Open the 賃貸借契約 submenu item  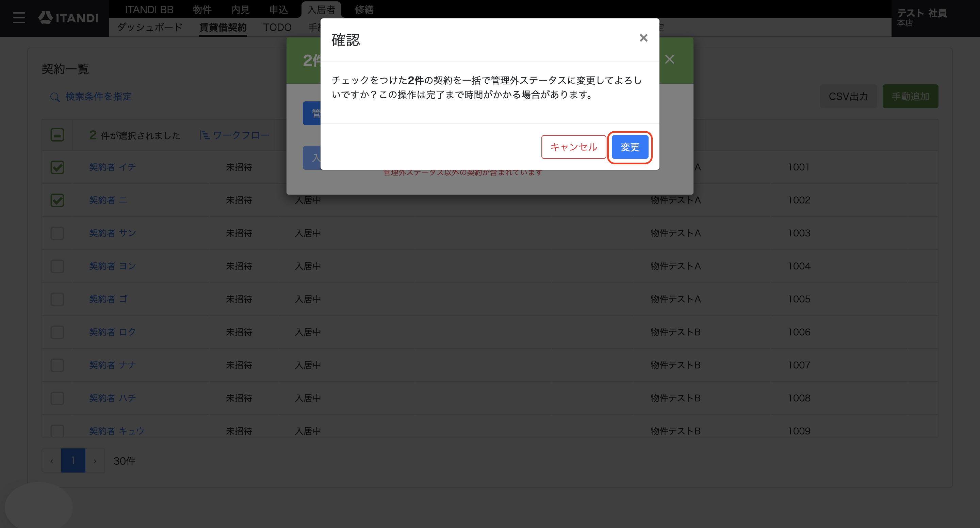pyautogui.click(x=223, y=28)
